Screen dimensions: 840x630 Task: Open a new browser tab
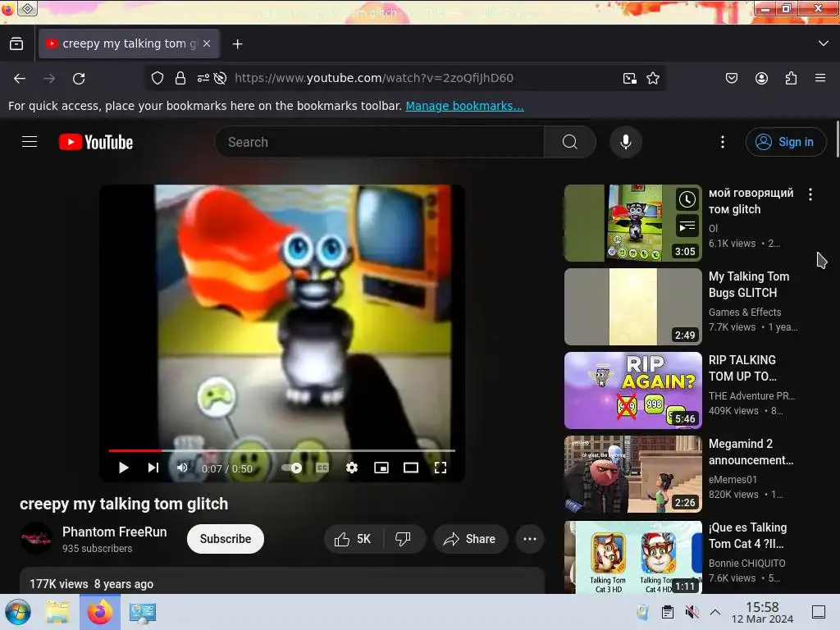[237, 44]
